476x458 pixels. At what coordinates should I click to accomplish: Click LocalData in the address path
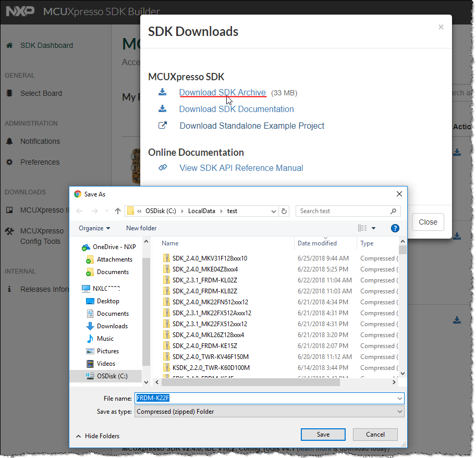pos(202,211)
